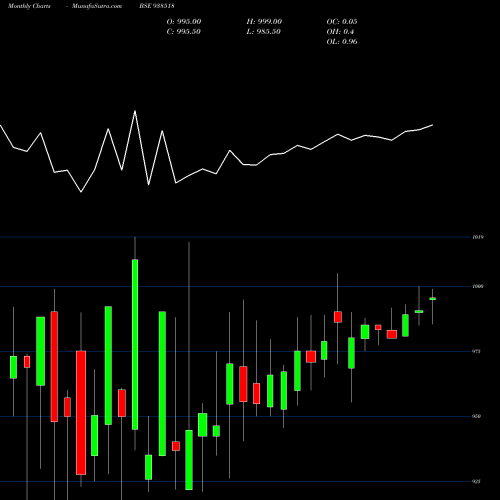Click the latest small green candle near 1000
Image resolution: width=500 pixels, height=500 pixels.
tap(433, 299)
